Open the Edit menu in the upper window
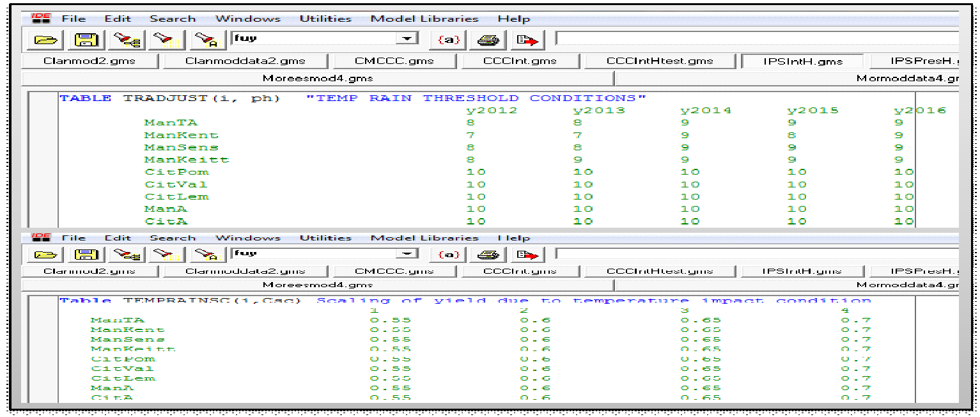Image resolution: width=980 pixels, height=417 pixels. click(x=117, y=19)
